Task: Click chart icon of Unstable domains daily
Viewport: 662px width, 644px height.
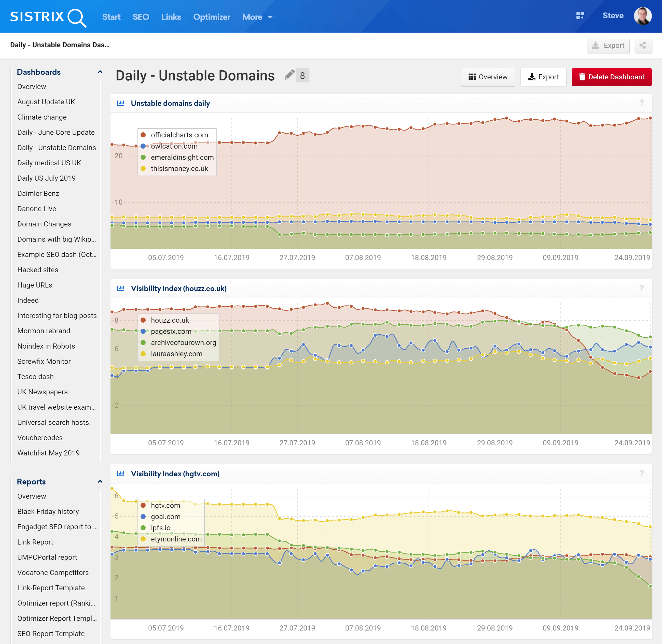Action: coord(120,103)
